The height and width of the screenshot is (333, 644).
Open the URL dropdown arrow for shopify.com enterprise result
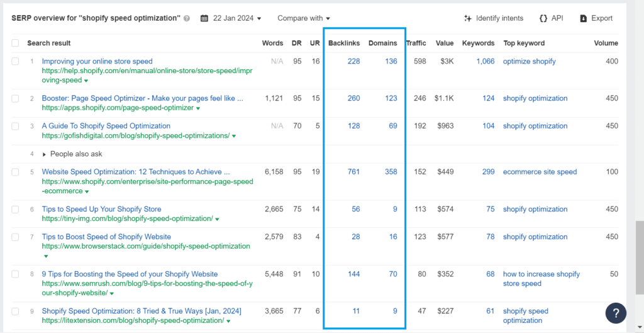coord(86,192)
